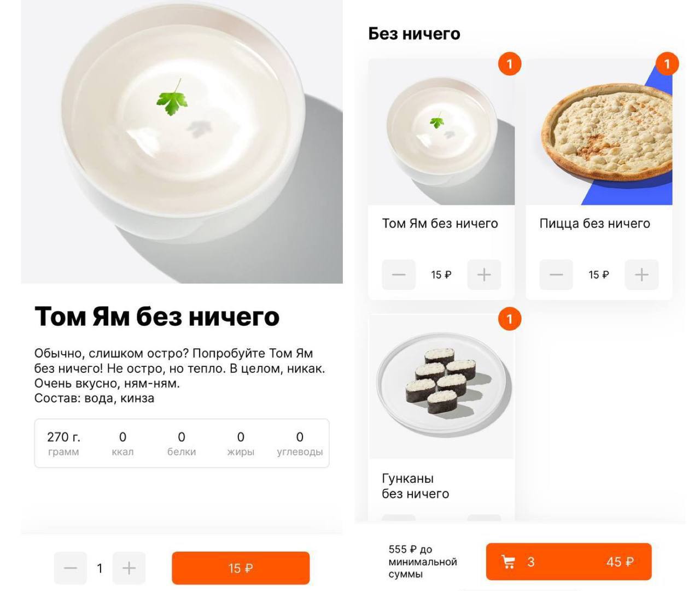The height and width of the screenshot is (591, 700).
Task: Click the Том Ям без ничего card title
Action: (x=440, y=223)
